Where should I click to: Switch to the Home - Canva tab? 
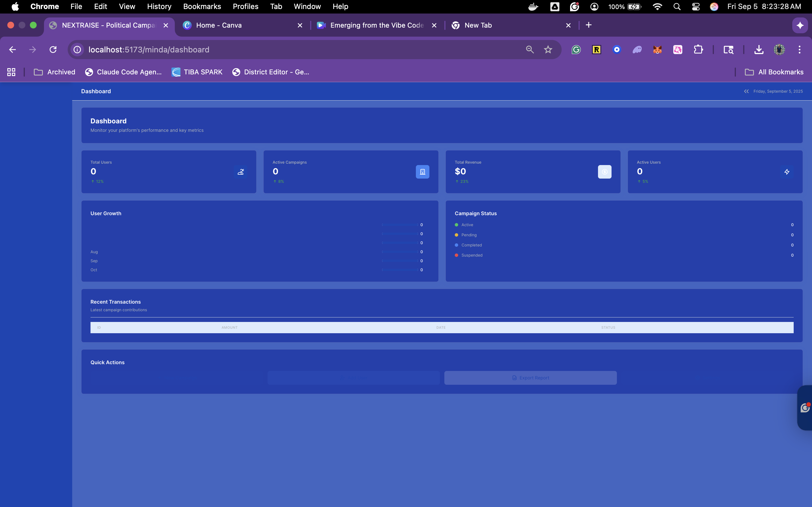[219, 25]
